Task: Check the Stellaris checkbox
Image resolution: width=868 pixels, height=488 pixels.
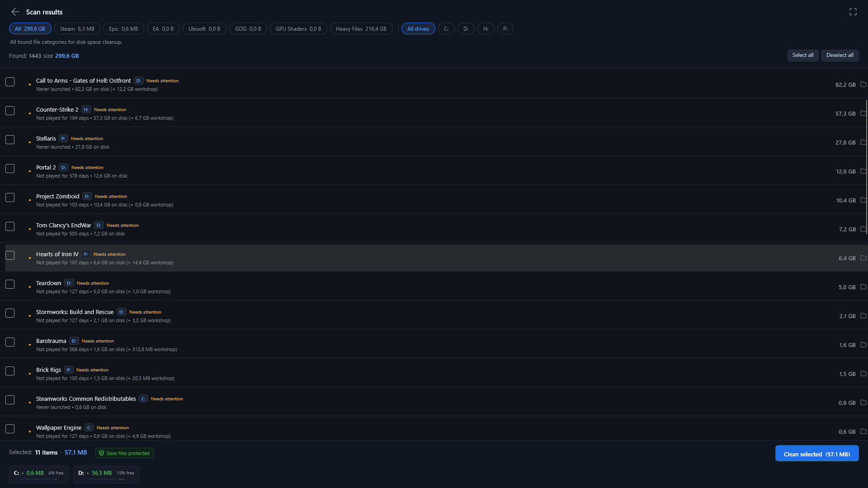Action: [x=10, y=140]
